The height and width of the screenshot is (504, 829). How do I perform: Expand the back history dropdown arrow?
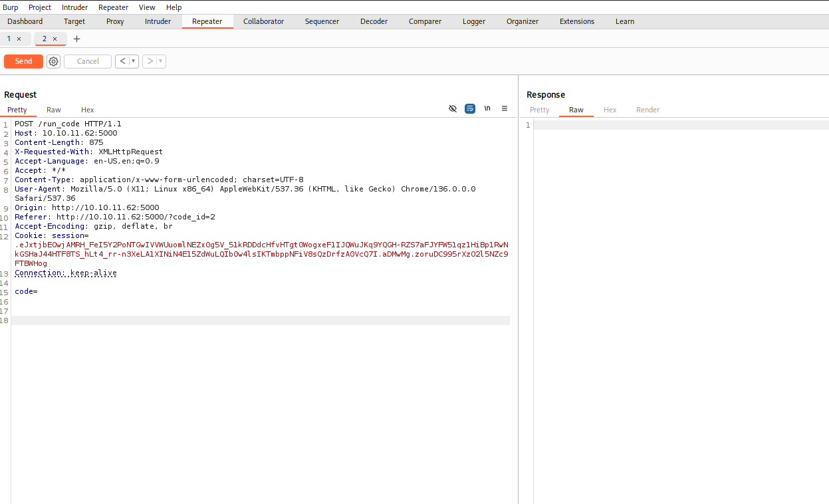[x=134, y=61]
